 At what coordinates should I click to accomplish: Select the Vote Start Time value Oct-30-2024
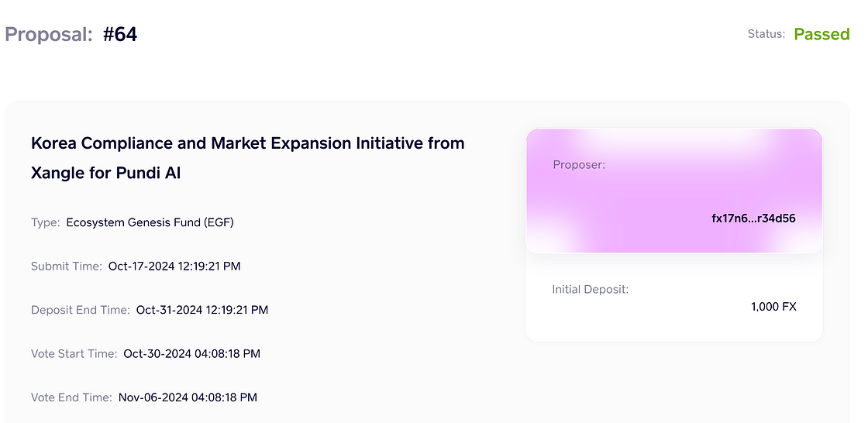pyautogui.click(x=191, y=353)
